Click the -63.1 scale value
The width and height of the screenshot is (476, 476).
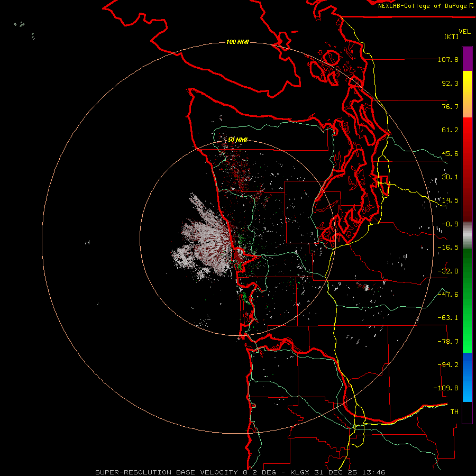448,318
